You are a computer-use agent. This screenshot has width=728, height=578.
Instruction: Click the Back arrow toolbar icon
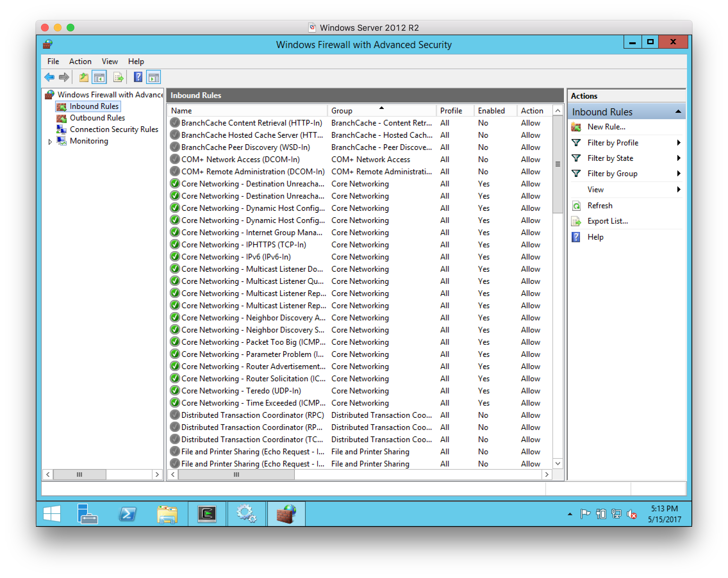[x=49, y=77]
